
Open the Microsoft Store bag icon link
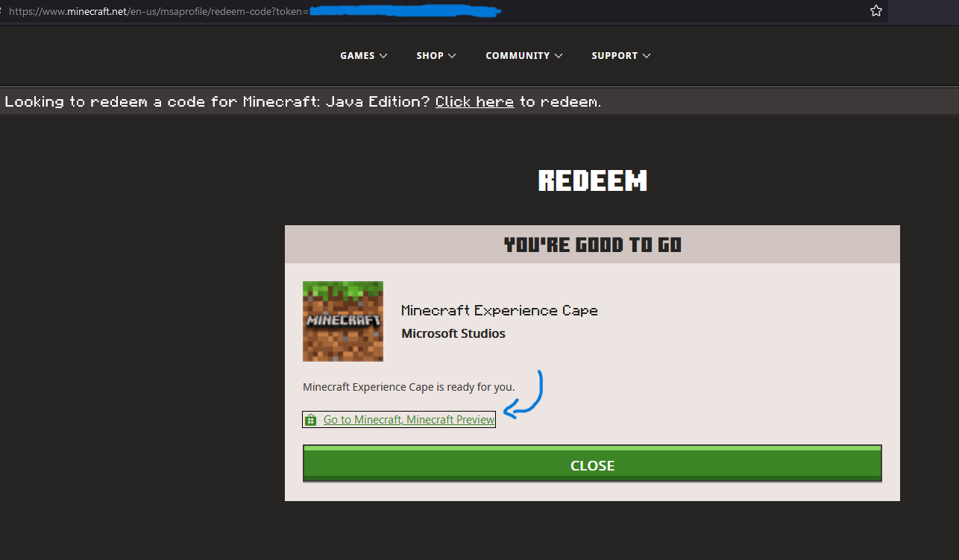coord(311,420)
